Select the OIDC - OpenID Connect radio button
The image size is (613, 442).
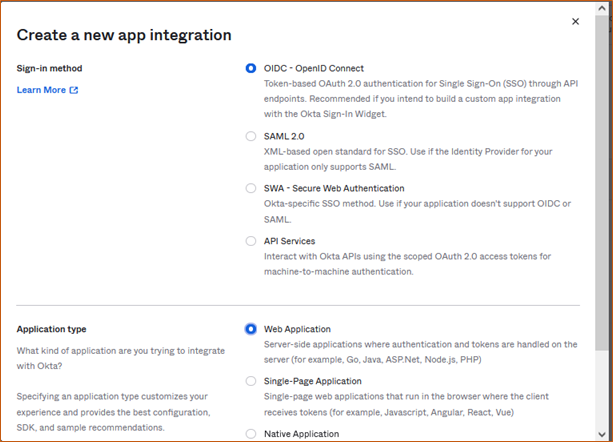pos(251,68)
